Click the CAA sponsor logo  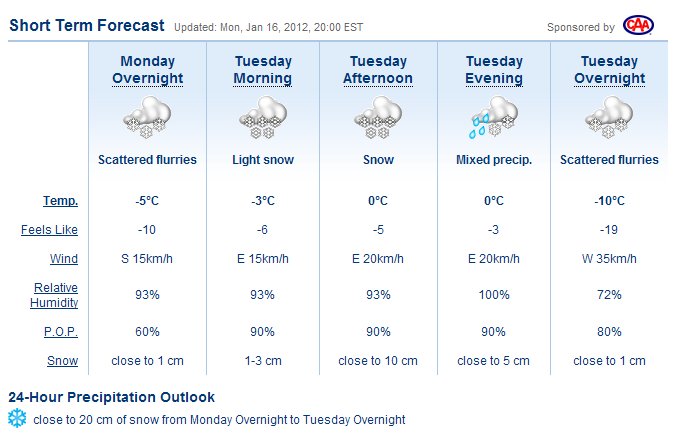tap(638, 25)
